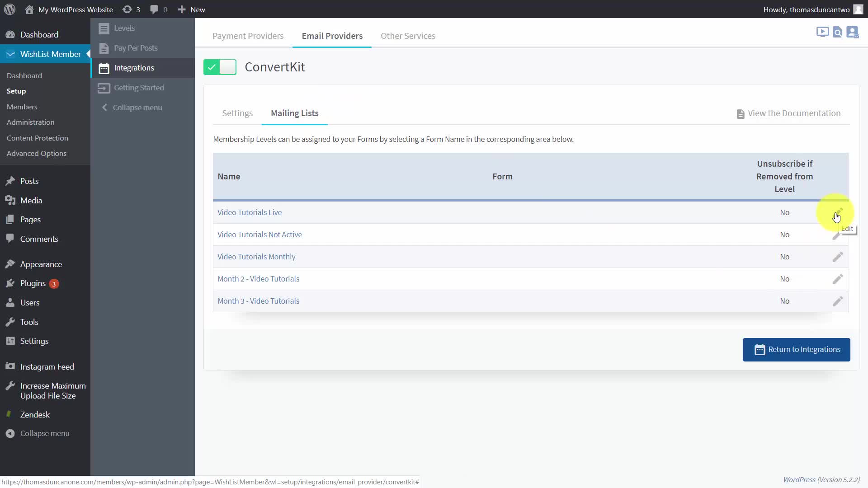Image resolution: width=868 pixels, height=488 pixels.
Task: Open WordPress Settings in the sidebar
Action: click(34, 341)
